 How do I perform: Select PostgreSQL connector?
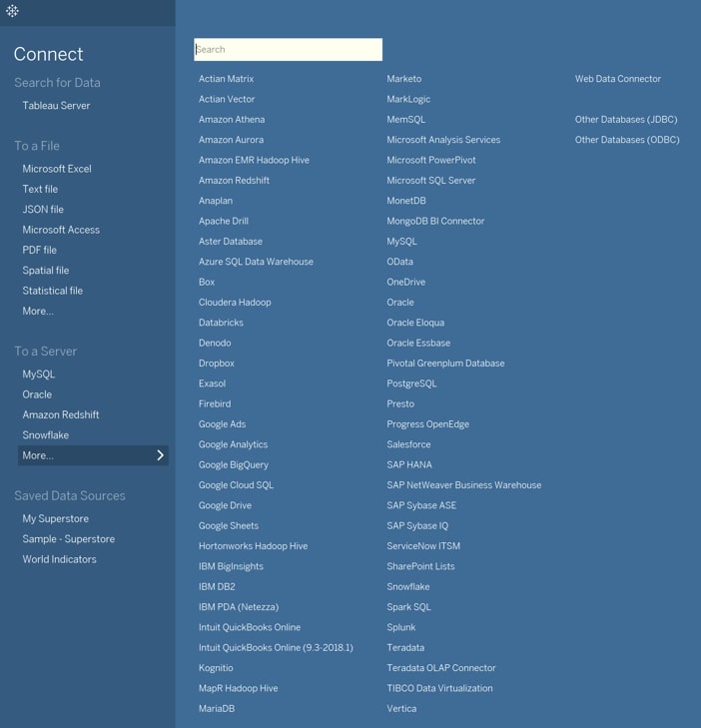click(411, 383)
